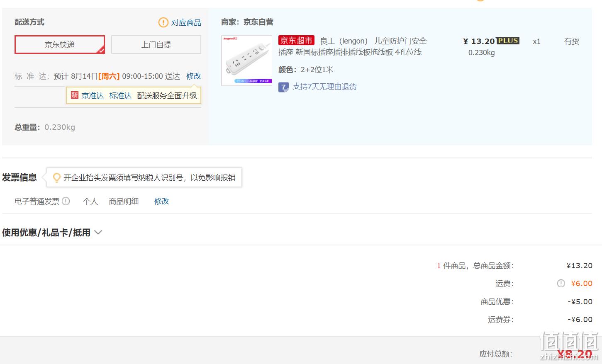
Task: Click the 颜色: 2+2位1米 text
Action: coord(306,70)
